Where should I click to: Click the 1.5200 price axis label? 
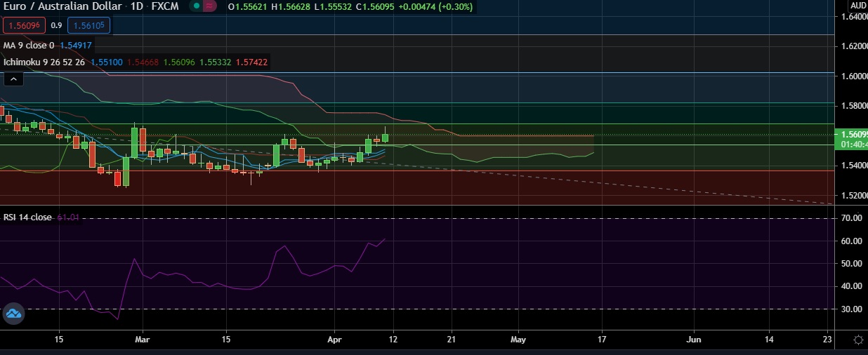854,195
